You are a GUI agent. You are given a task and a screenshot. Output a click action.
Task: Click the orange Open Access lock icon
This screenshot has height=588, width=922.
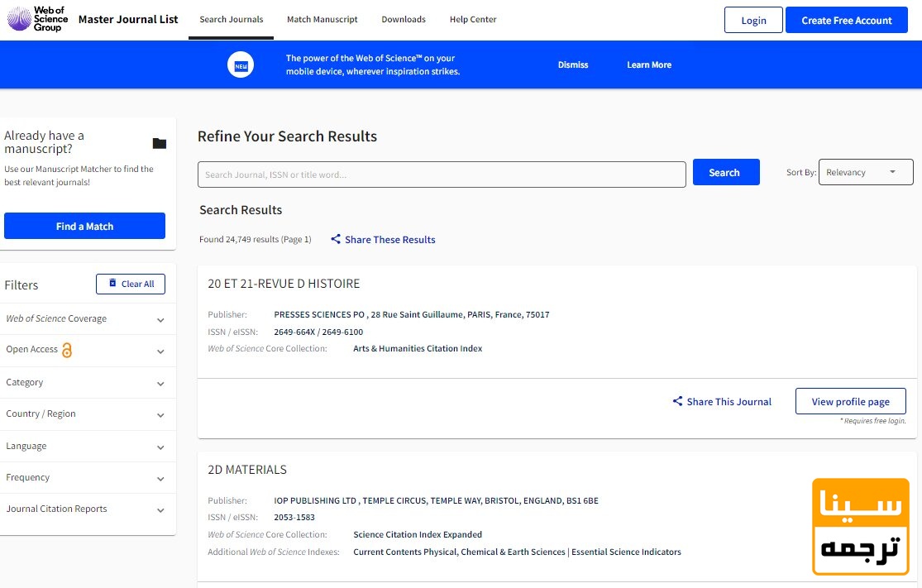(67, 350)
